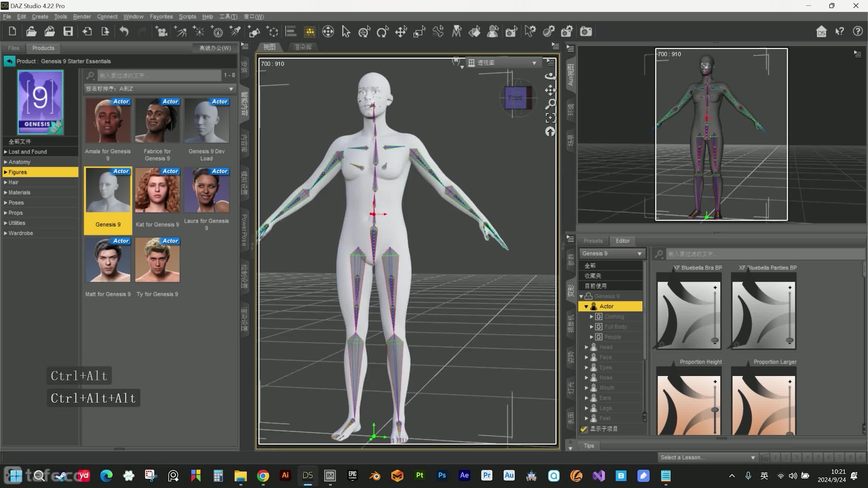Click the viewport frame selection icon
Screen dimensions: 868x488
click(550, 118)
